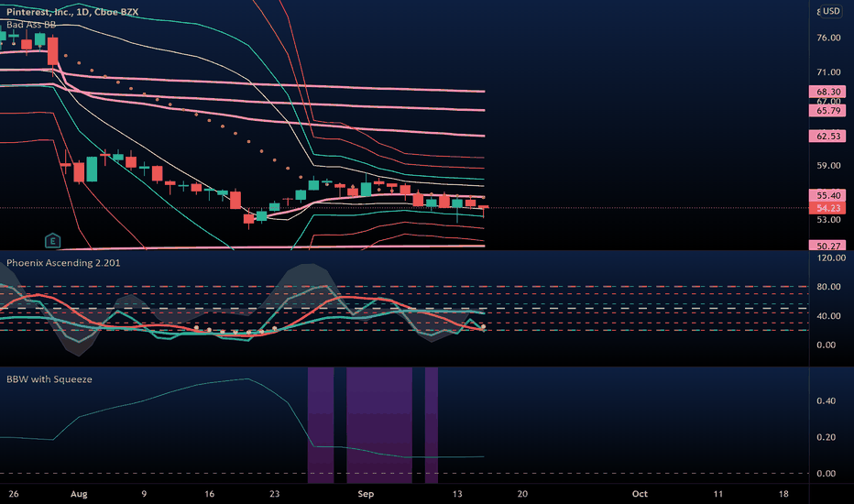Screen dimensions: 854x504
Task: Select the BBW with Squeeze indicator label
Action: tap(49, 379)
